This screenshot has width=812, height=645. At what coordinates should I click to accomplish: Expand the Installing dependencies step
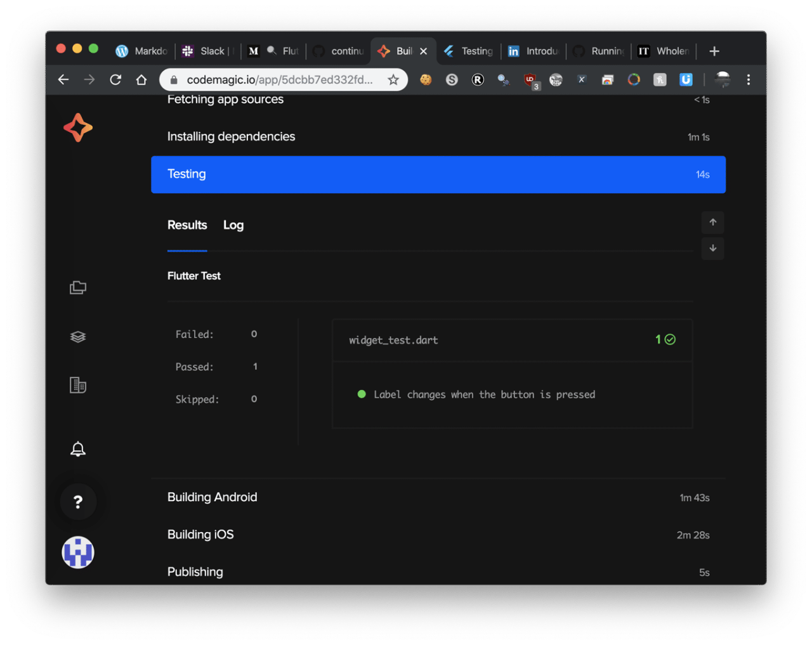[x=438, y=136]
